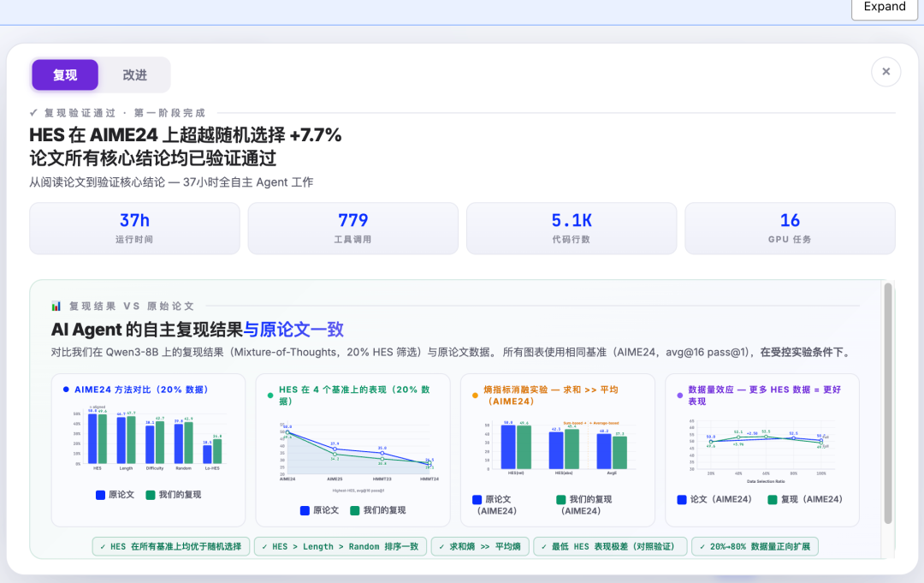This screenshot has width=924, height=583.
Task: Click the green 我们的复现 legend swatch in AIME24 方法对比
Action: (x=151, y=495)
